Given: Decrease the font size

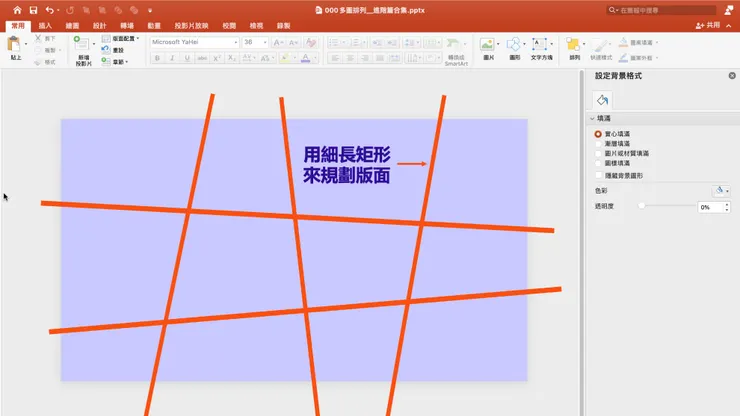Looking at the screenshot, I should point(293,42).
